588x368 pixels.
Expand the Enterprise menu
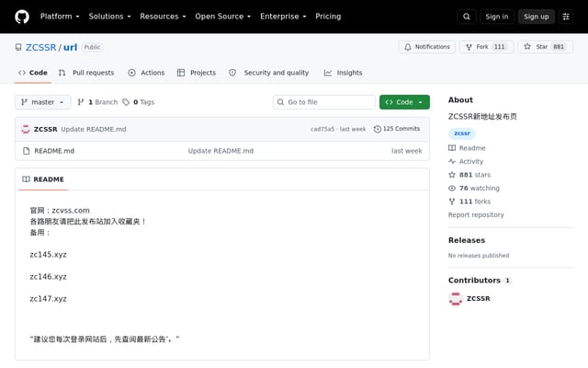coord(283,17)
